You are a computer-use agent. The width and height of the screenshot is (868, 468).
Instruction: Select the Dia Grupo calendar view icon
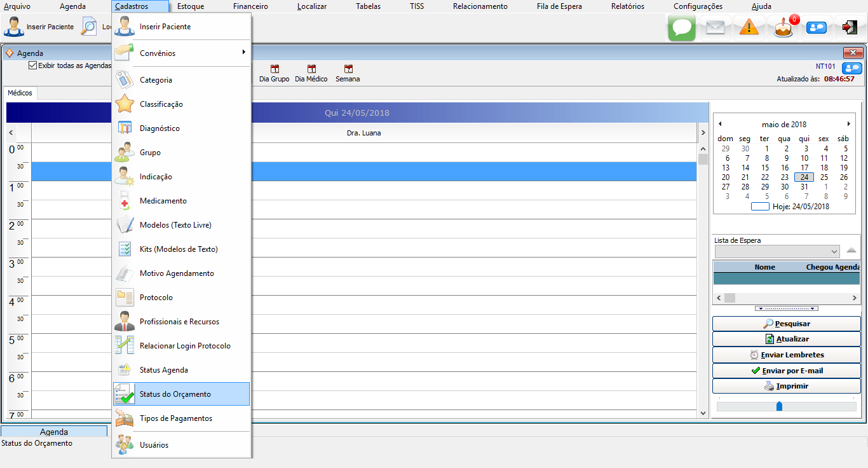coord(274,73)
